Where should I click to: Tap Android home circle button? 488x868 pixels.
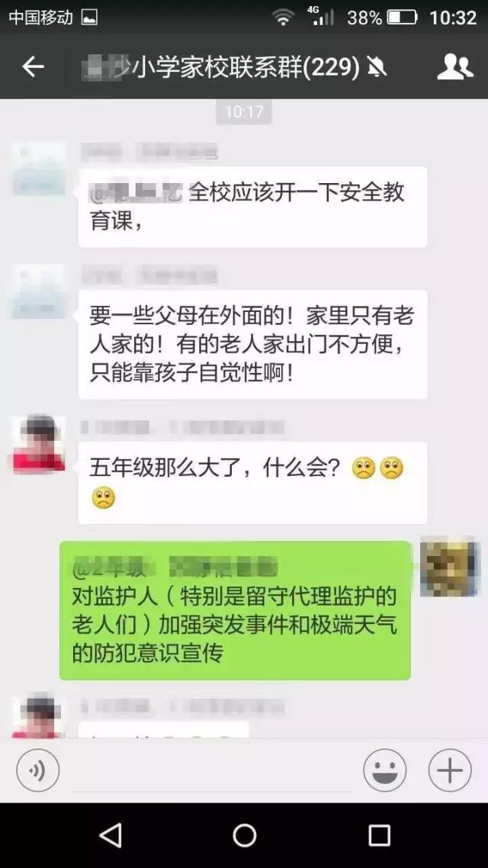pos(244,834)
